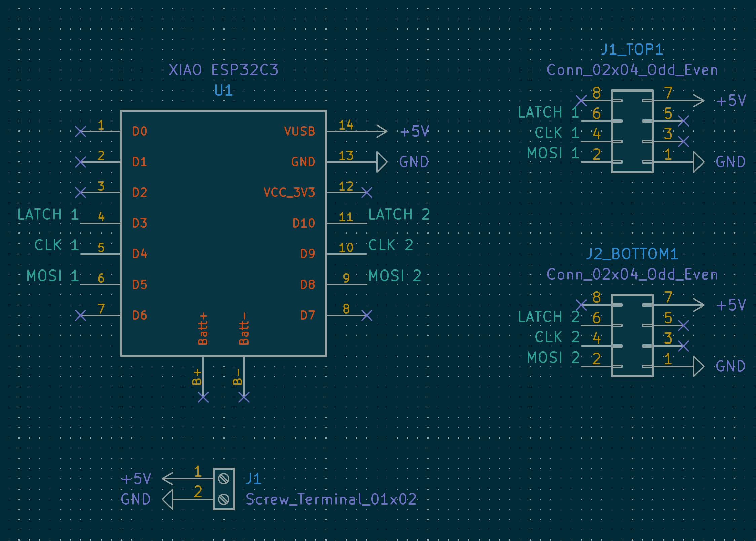Click the XIAO ESP32C3 value text
Viewport: 756px width, 541px height.
pyautogui.click(x=224, y=70)
